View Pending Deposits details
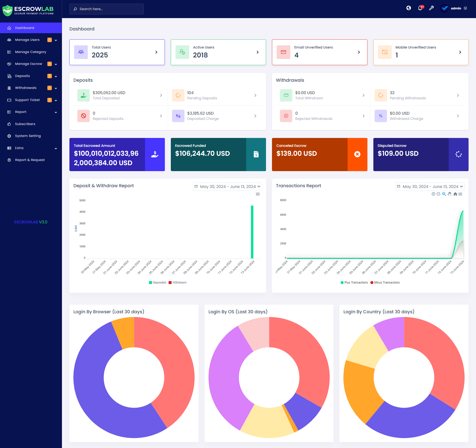Screen dimensions: 476x448 pos(255,95)
